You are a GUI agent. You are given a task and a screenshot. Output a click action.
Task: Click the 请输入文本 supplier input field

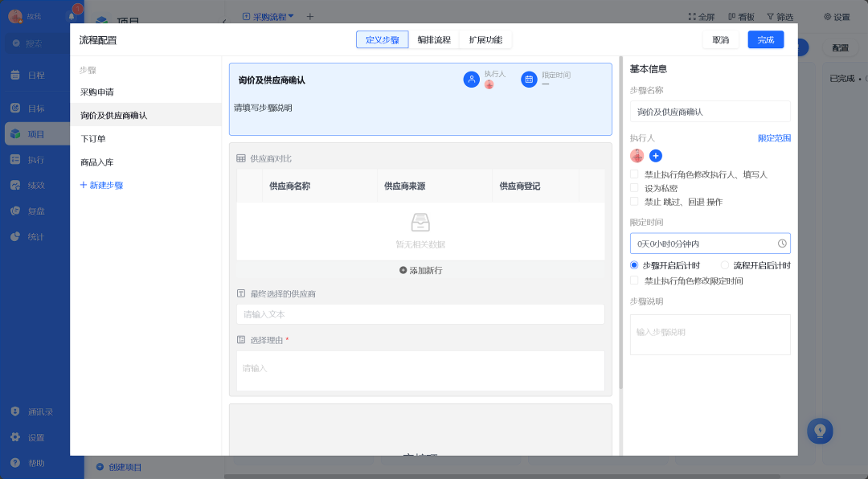pos(420,314)
